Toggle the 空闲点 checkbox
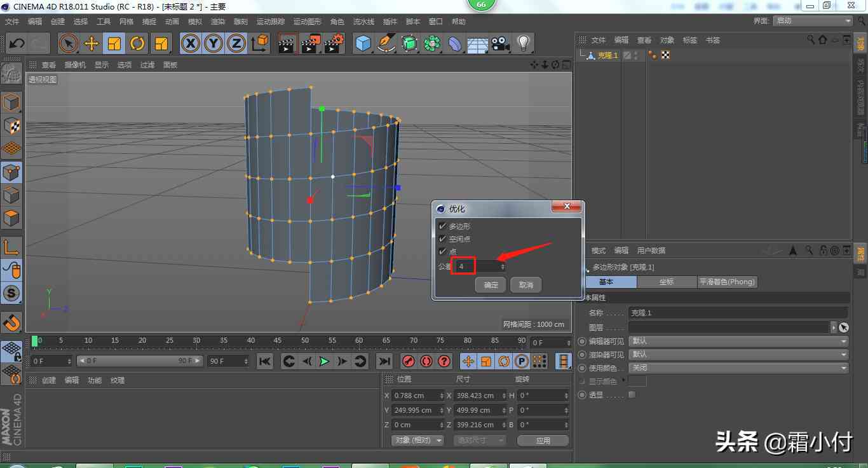 pos(443,239)
